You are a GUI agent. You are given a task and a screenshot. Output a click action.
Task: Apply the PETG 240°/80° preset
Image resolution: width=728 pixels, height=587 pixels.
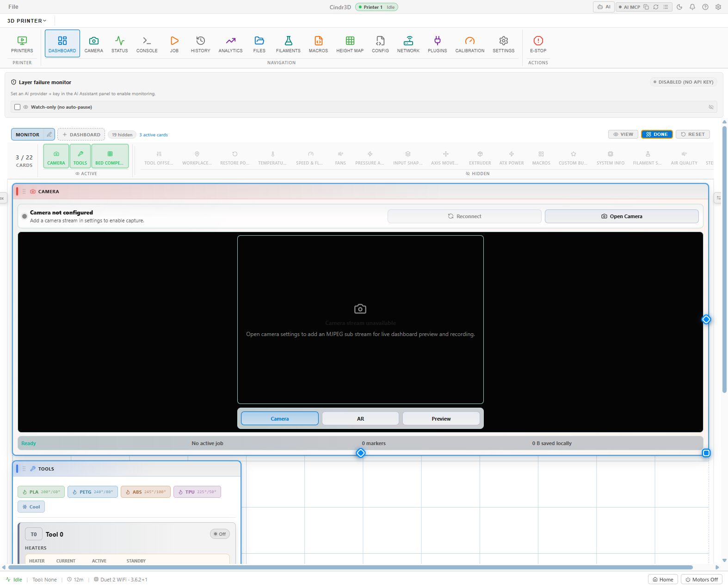pyautogui.click(x=93, y=492)
